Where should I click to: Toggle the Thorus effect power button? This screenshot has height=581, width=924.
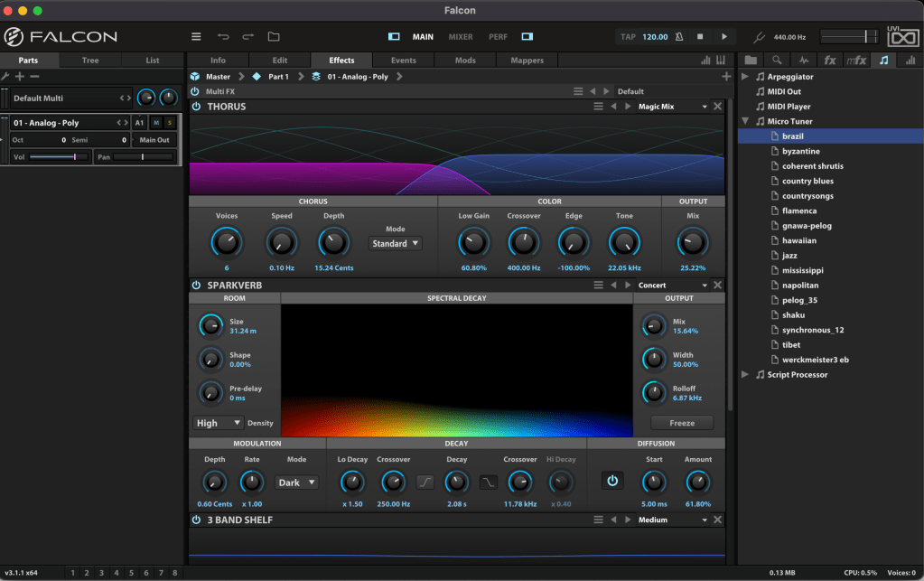tap(196, 107)
